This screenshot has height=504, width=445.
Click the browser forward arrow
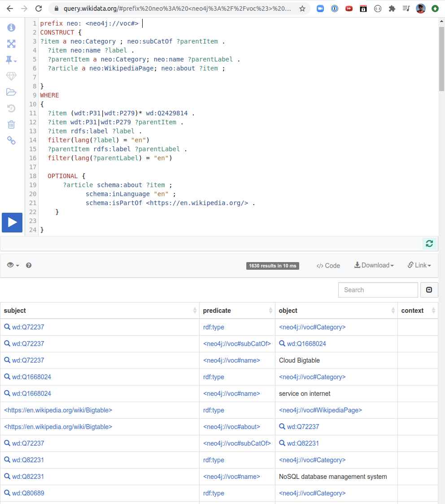24,9
